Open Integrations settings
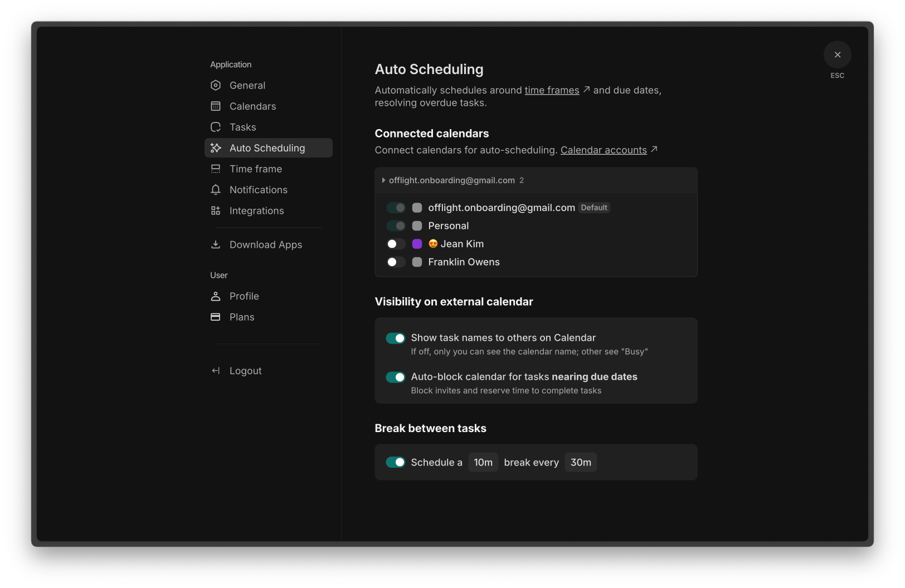This screenshot has width=905, height=588. (x=269, y=210)
